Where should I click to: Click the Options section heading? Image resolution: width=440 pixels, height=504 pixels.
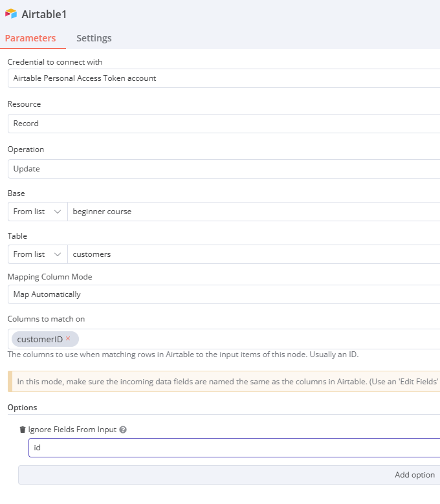(x=22, y=407)
